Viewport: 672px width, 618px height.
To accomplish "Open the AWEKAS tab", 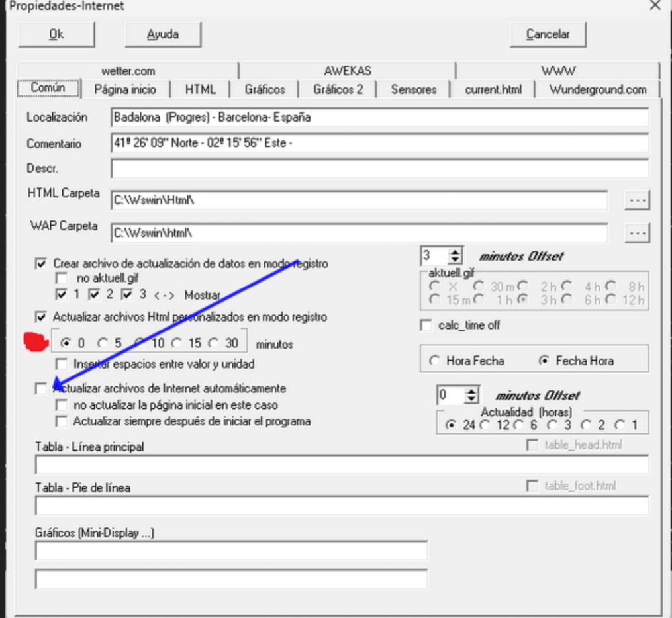I will 347,71.
